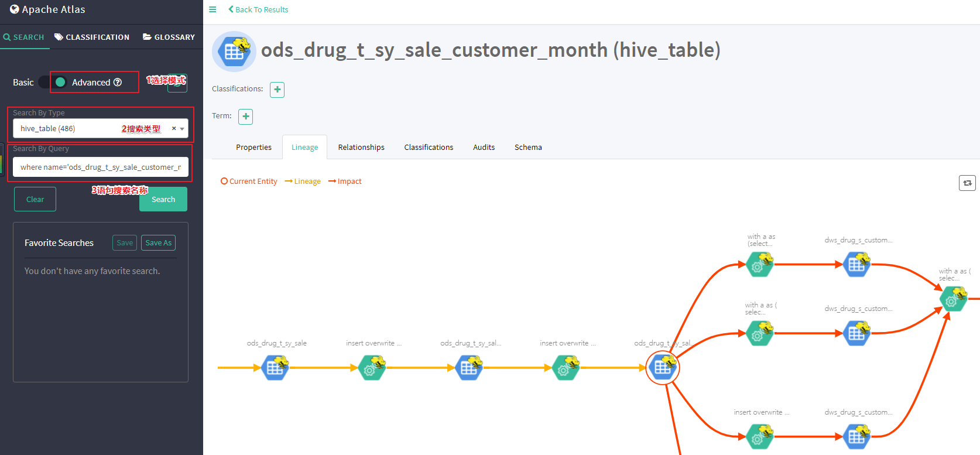Switch to the Classifications tab
Viewport: 980px width, 455px height.
coord(429,148)
